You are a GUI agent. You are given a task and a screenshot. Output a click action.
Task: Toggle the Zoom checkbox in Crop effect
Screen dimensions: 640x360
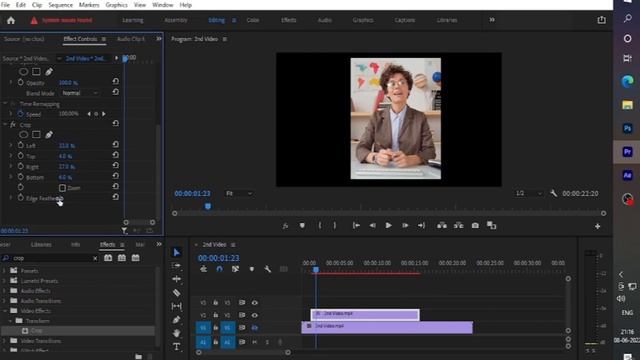pyautogui.click(x=62, y=188)
